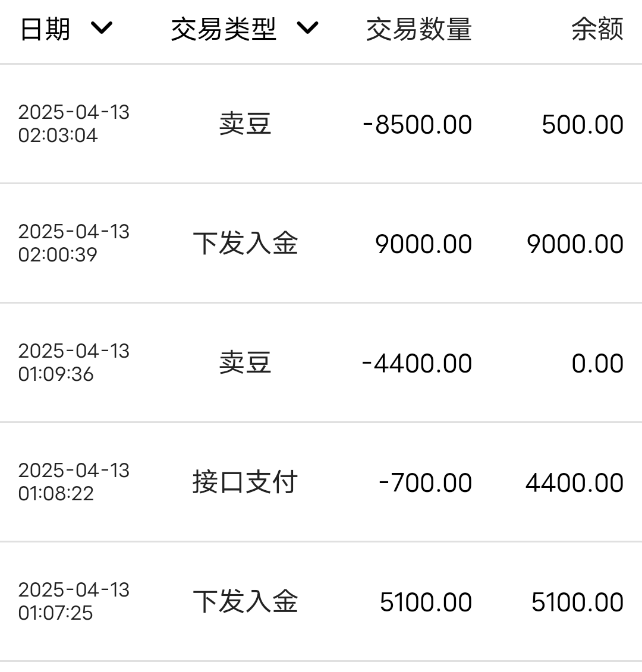Click the 余额 column header
642x672 pixels.
tap(597, 29)
